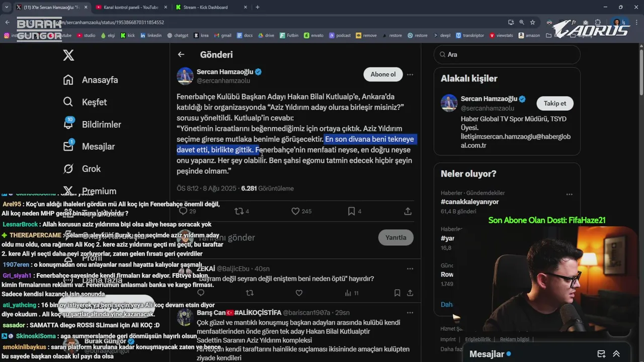This screenshot has height=362, width=644.
Task: Click the Yanıtla reply button
Action: (395, 237)
